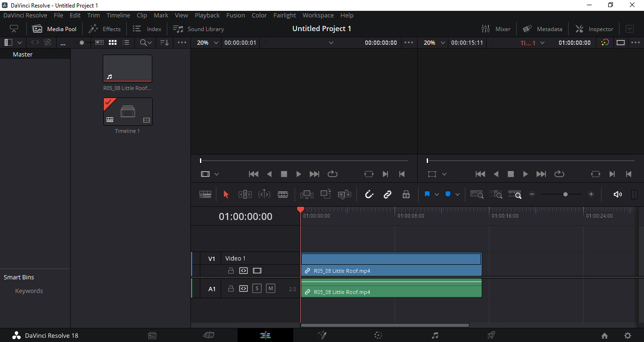Screen dimensions: 644x342
Task: Open the Playback menu
Action: 207,15
